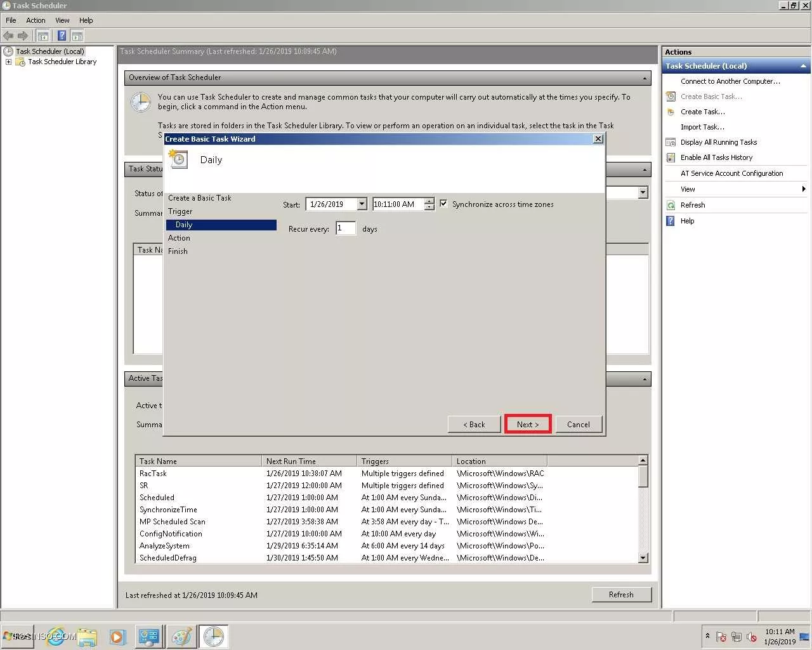Select the RacTask row

(x=387, y=474)
